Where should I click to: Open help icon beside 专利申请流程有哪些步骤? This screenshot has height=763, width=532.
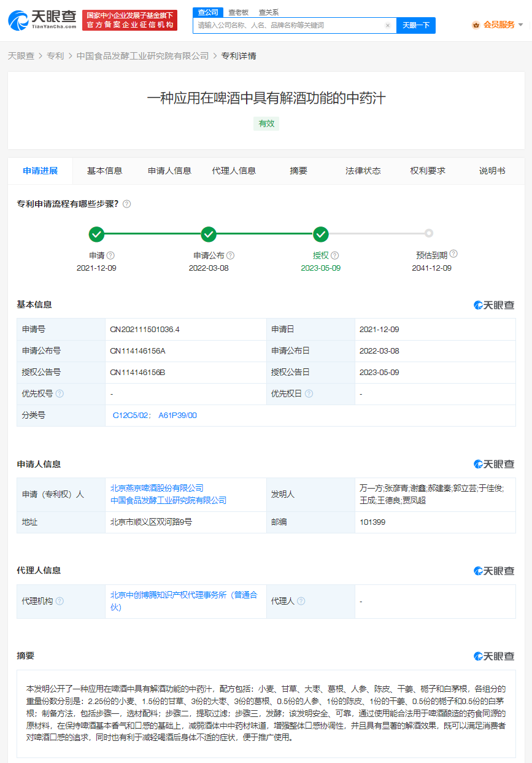tap(126, 204)
